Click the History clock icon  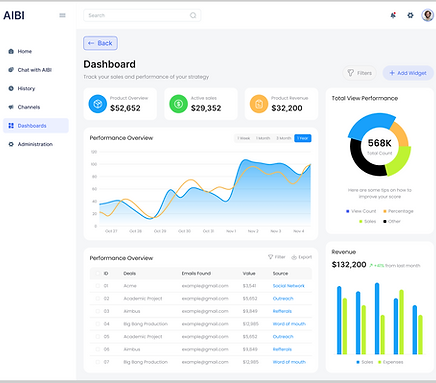coord(11,88)
